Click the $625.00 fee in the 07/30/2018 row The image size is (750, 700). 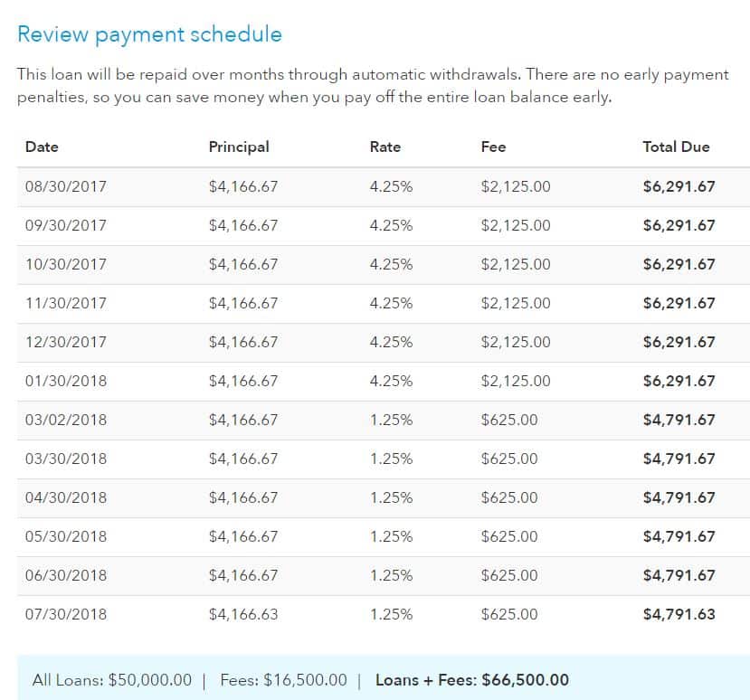509,614
